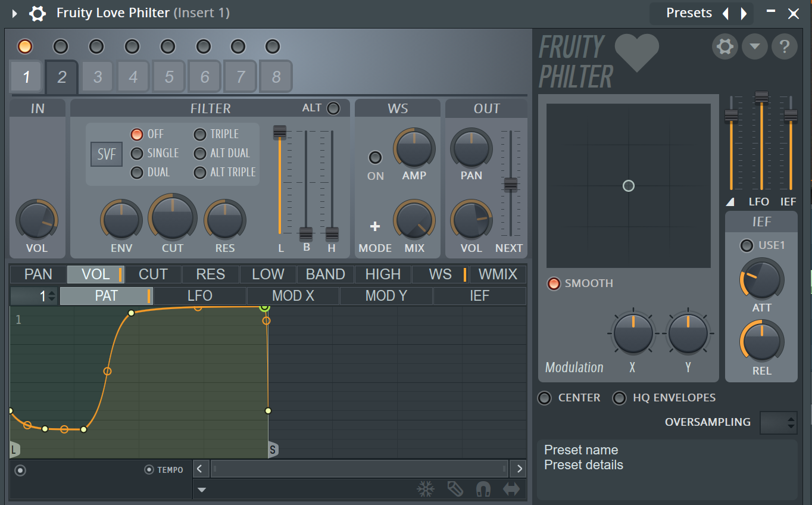Select the CUT envelope target tab

153,275
